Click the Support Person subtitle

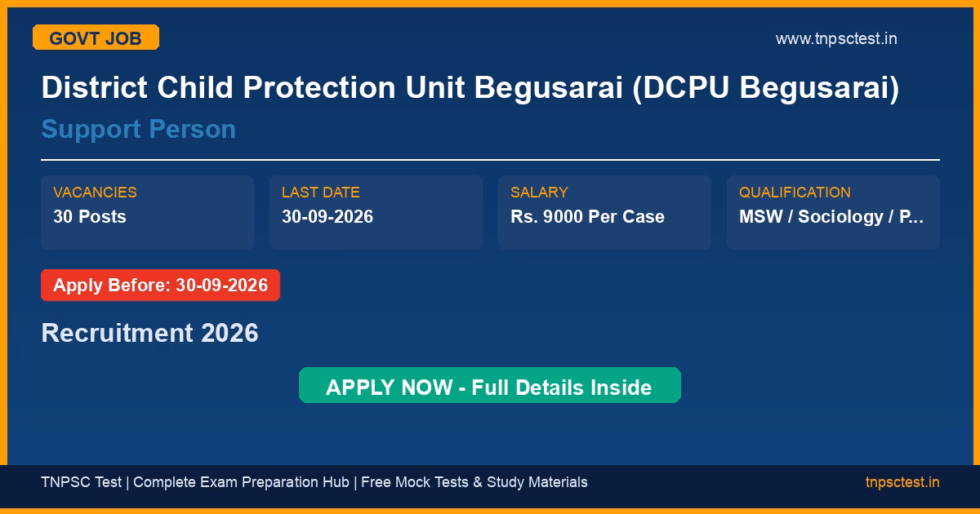pos(139,129)
